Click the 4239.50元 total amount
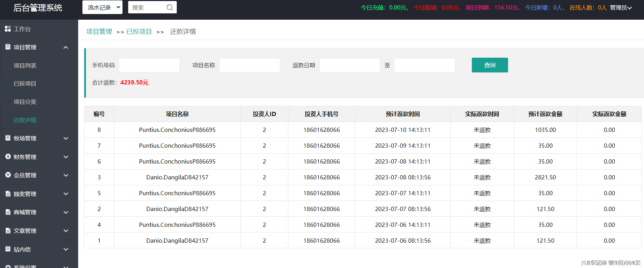Screen dimensions: 644x268 pyautogui.click(x=135, y=82)
